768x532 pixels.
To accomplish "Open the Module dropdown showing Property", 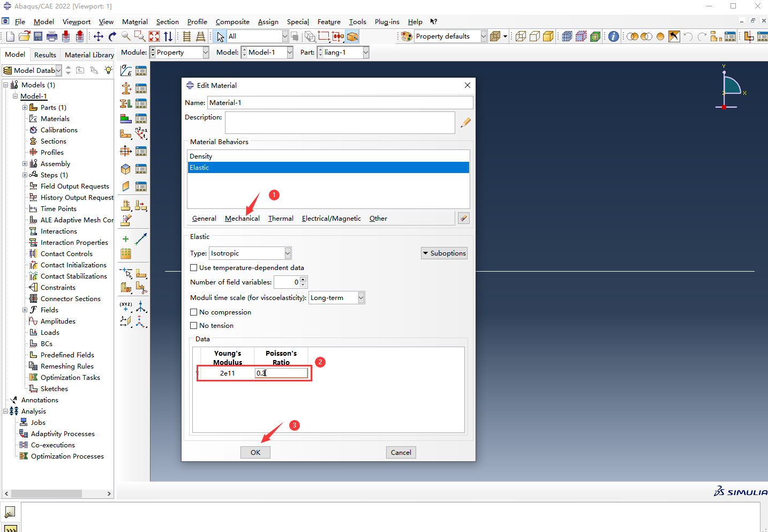I will pyautogui.click(x=206, y=53).
